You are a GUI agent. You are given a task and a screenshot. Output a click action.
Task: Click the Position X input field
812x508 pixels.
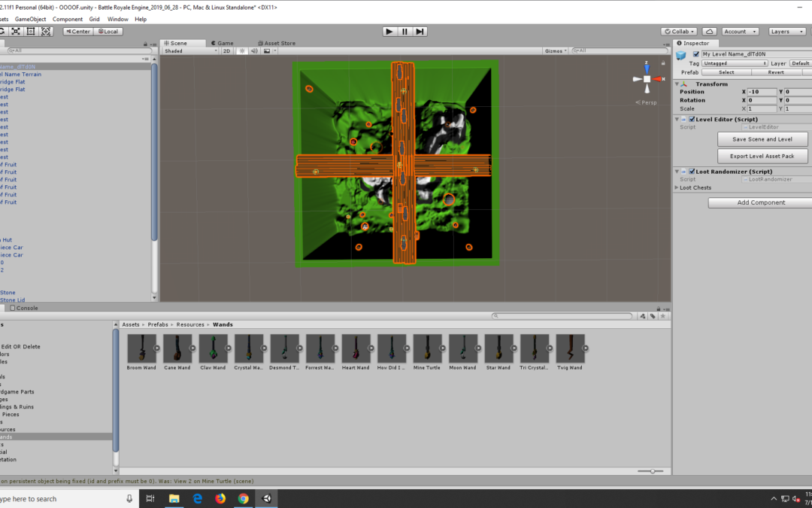tap(762, 92)
